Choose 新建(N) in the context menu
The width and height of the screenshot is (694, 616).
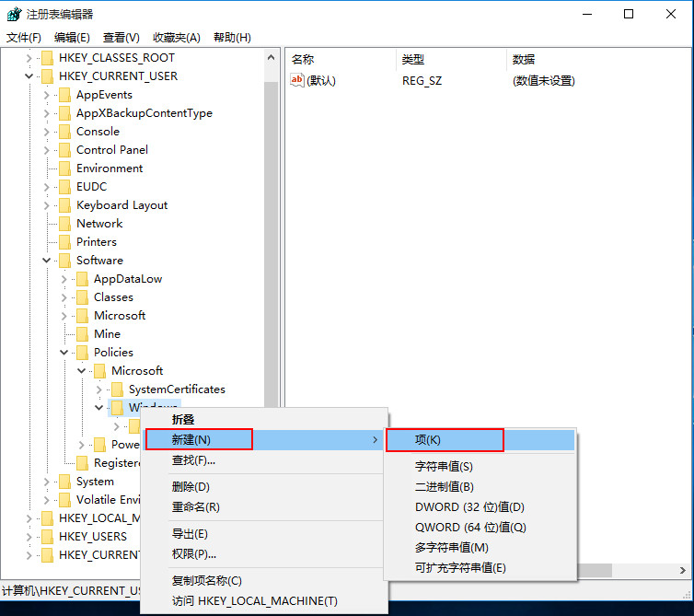tap(265, 440)
